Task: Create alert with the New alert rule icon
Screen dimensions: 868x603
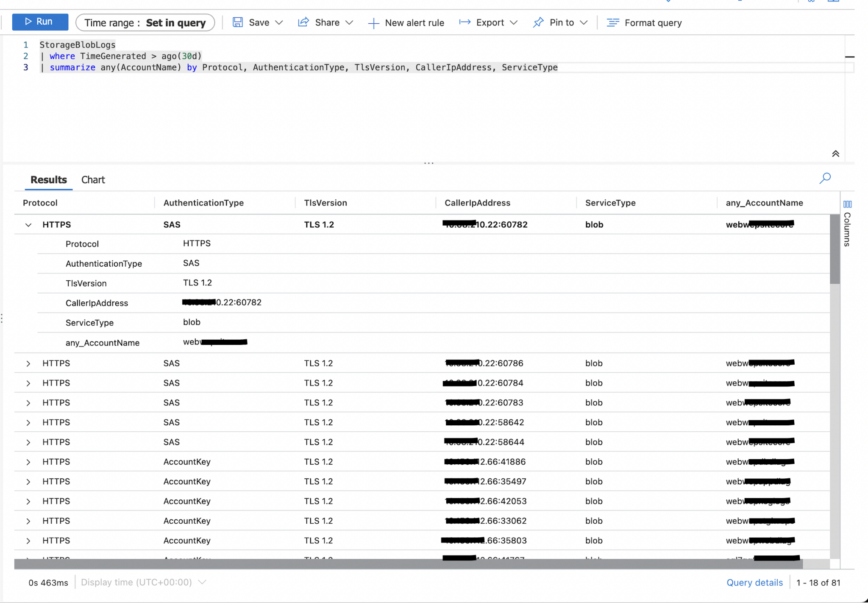Action: 373,22
